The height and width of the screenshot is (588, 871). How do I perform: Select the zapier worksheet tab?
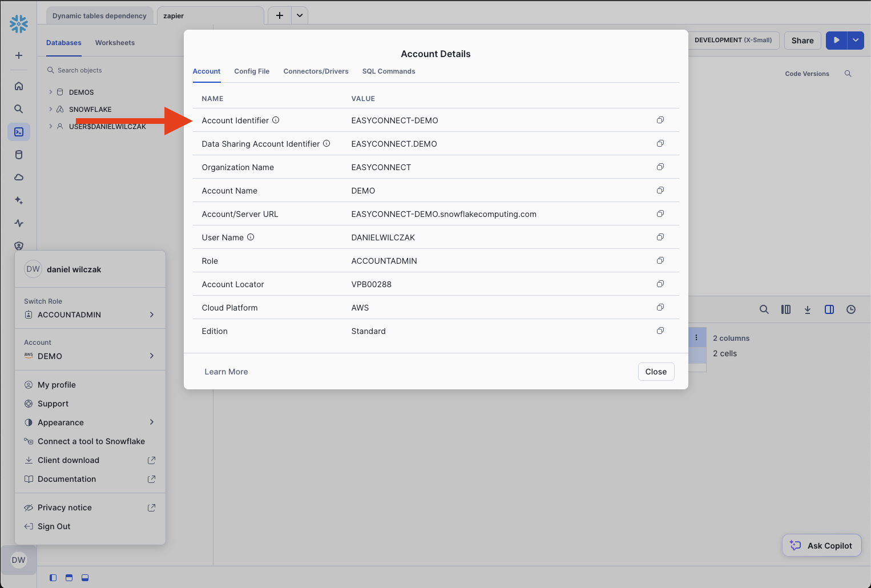210,16
